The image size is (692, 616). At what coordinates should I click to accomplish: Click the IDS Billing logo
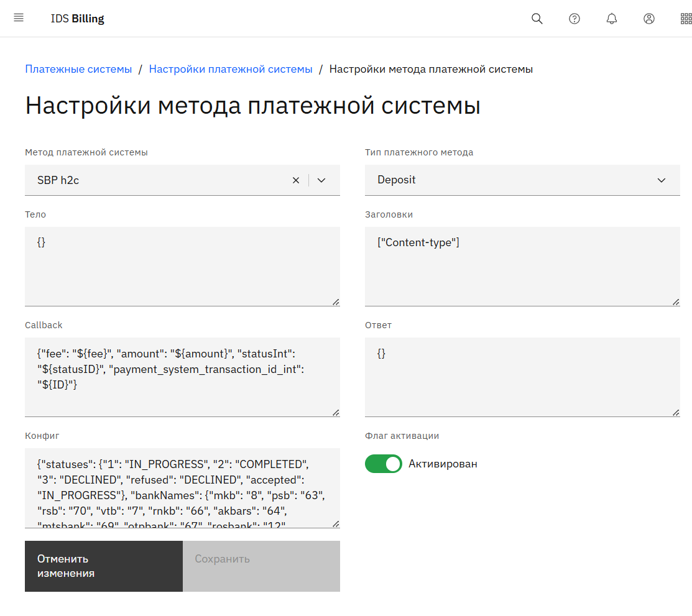coord(78,19)
